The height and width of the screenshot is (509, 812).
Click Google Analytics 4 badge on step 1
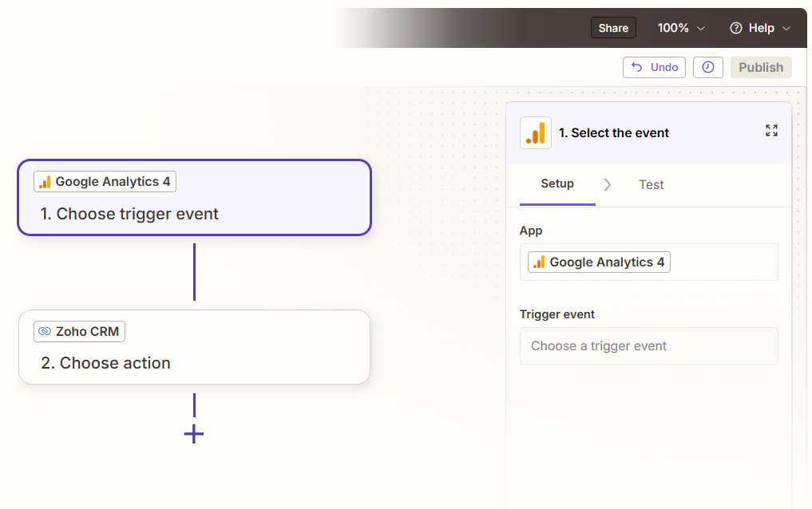click(x=105, y=182)
